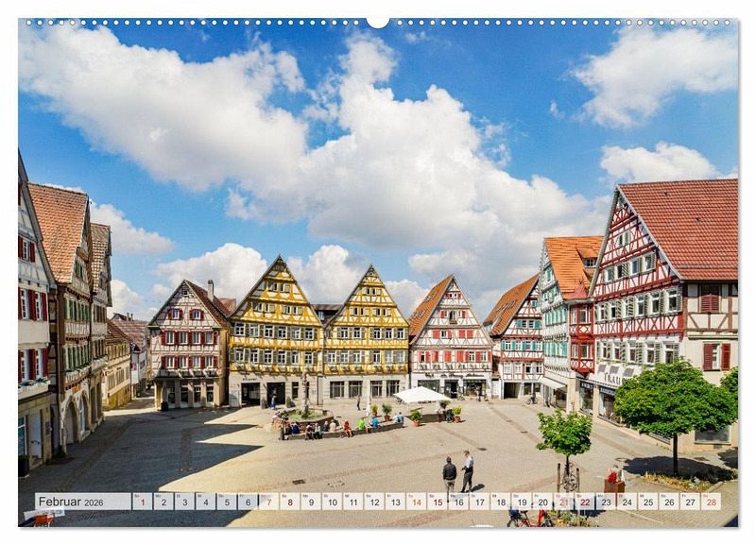
Task: Click the white market umbrella in the square
Action: [420, 395]
